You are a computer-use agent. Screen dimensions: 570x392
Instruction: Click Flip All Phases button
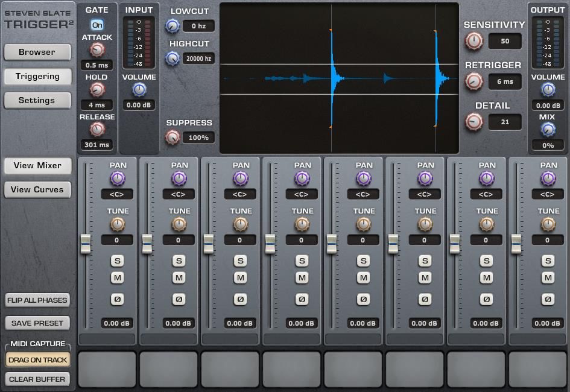[37, 300]
